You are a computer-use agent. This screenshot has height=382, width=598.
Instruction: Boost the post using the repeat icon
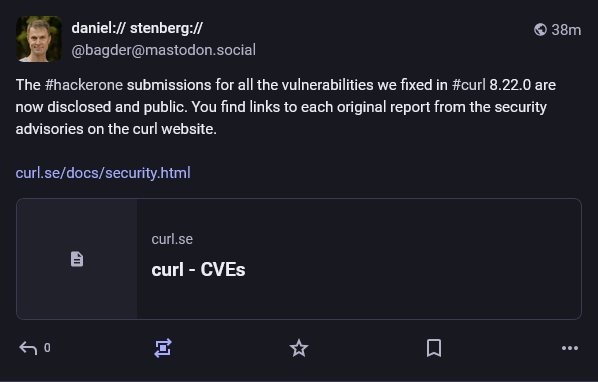click(x=163, y=348)
